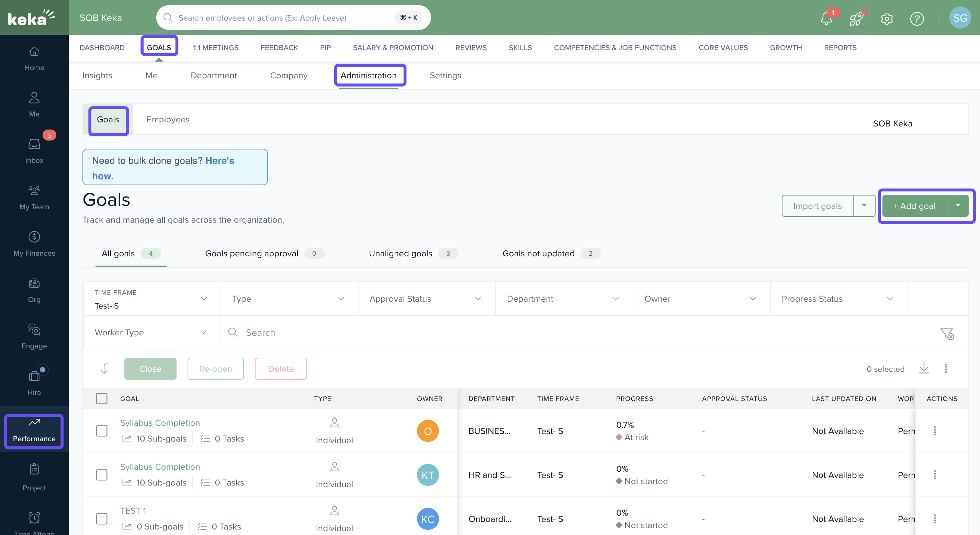This screenshot has height=535, width=980.
Task: Open the REVIEWS menu tab
Action: click(471, 47)
